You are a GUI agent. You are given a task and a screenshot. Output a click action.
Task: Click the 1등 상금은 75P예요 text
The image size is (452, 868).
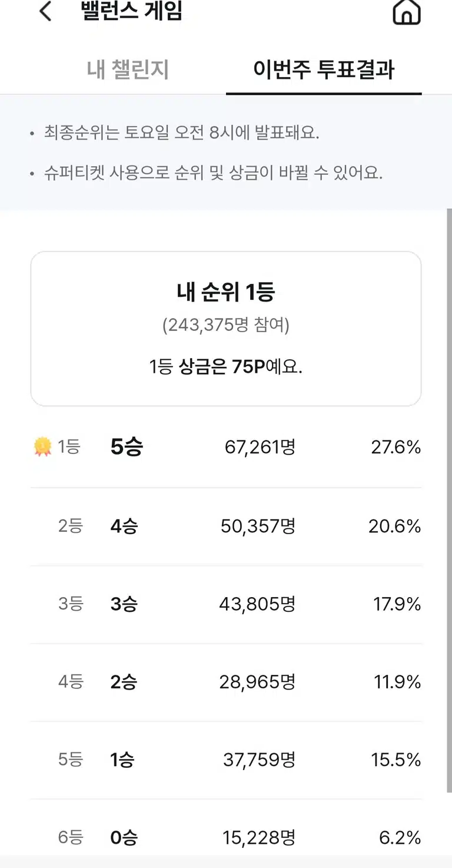226,367
